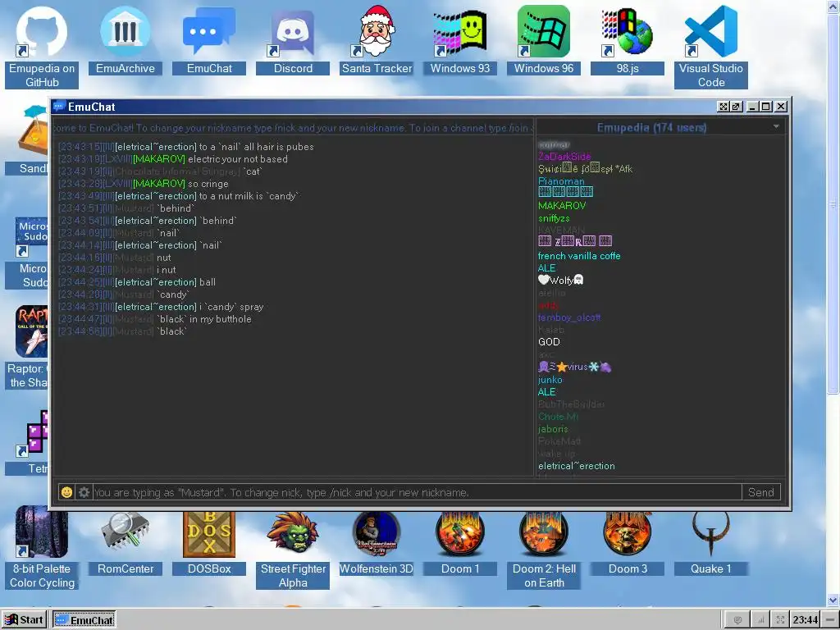Click the Mustard message 'i nut'

pyautogui.click(x=166, y=270)
